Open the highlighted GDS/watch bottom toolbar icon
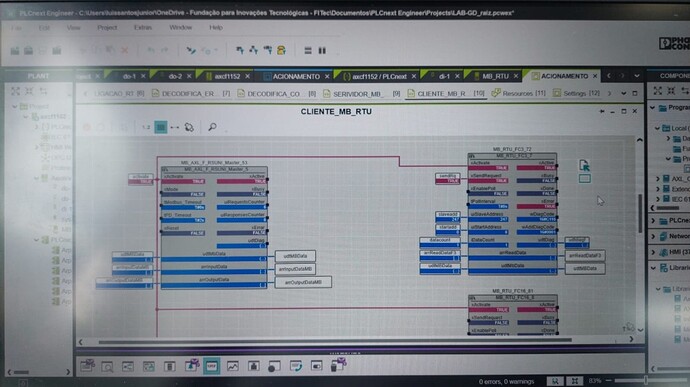Screen dimensions: 690x387 (x=212, y=366)
